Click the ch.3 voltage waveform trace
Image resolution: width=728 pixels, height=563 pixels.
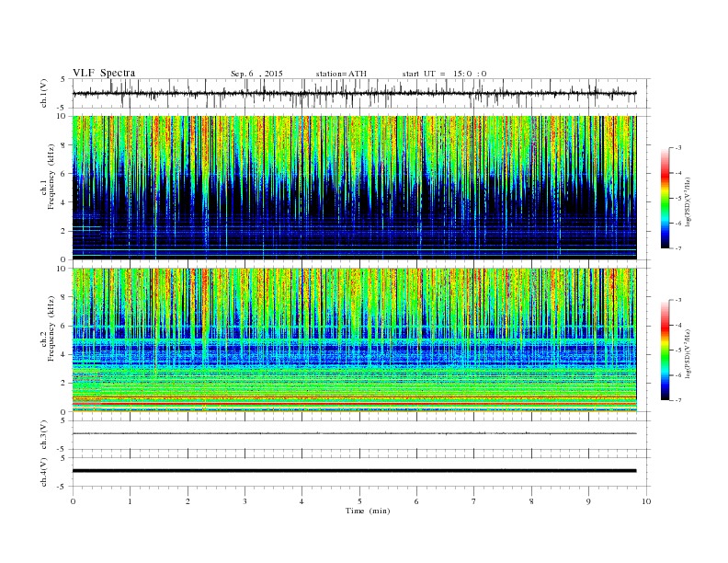[x=354, y=433]
